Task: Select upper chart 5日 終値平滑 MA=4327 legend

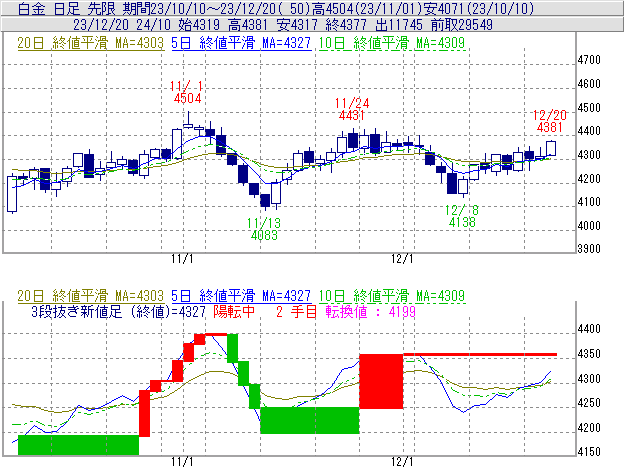Action: [x=241, y=43]
